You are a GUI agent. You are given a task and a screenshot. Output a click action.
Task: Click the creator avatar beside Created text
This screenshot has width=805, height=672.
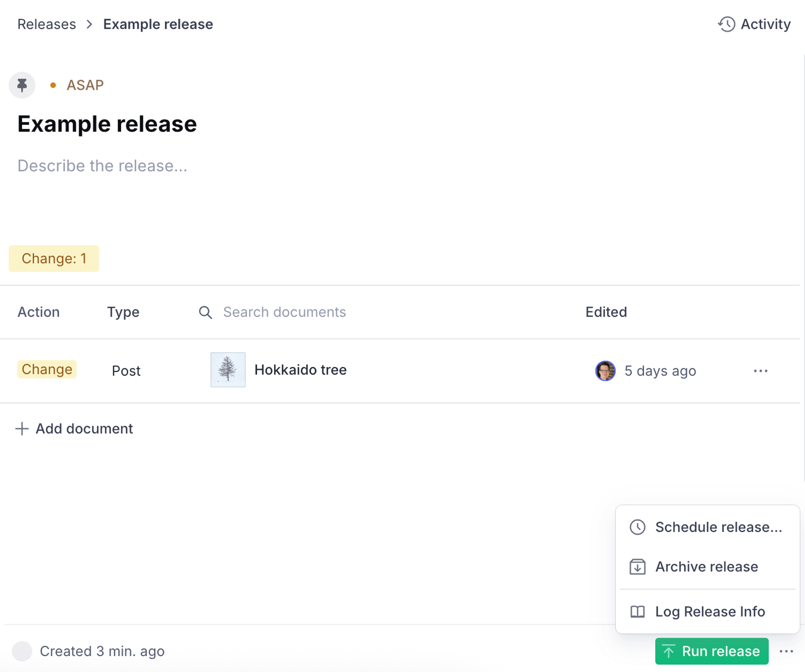click(22, 651)
